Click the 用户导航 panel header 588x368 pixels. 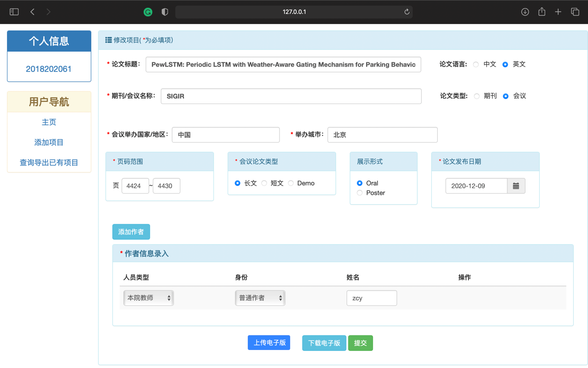[49, 102]
